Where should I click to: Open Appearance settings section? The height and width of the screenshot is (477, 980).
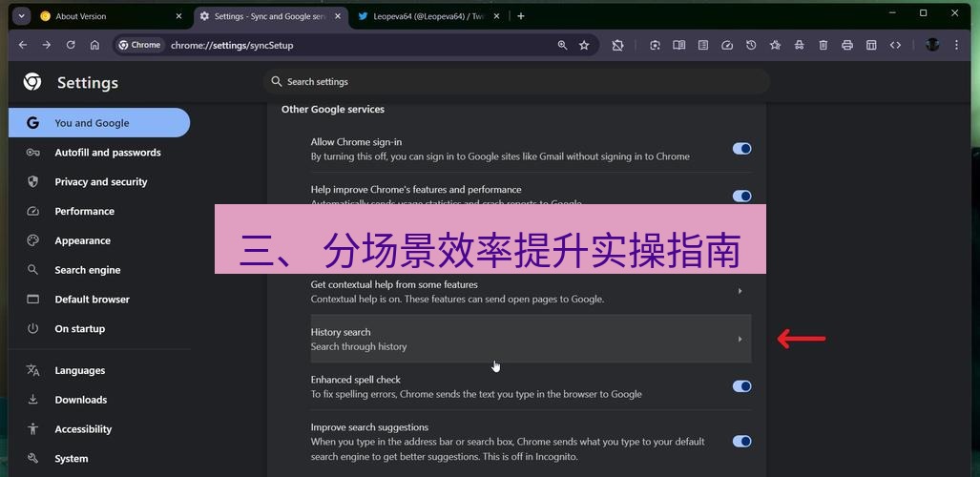(x=98, y=240)
